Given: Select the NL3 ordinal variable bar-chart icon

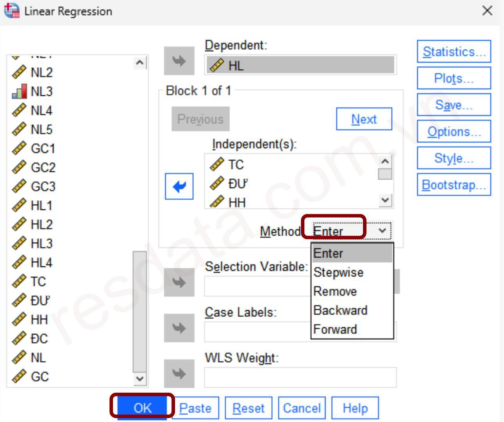Looking at the screenshot, I should coord(20,91).
